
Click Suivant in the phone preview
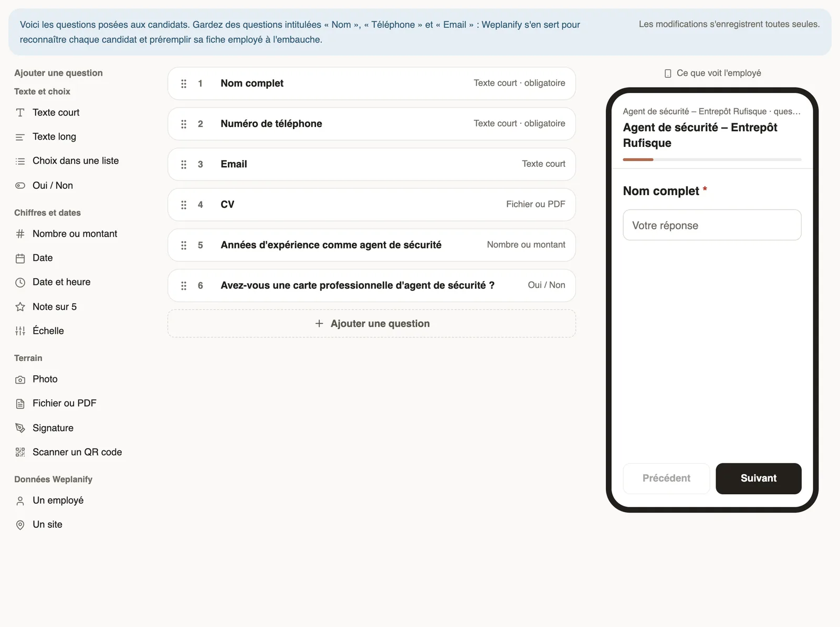coord(758,478)
